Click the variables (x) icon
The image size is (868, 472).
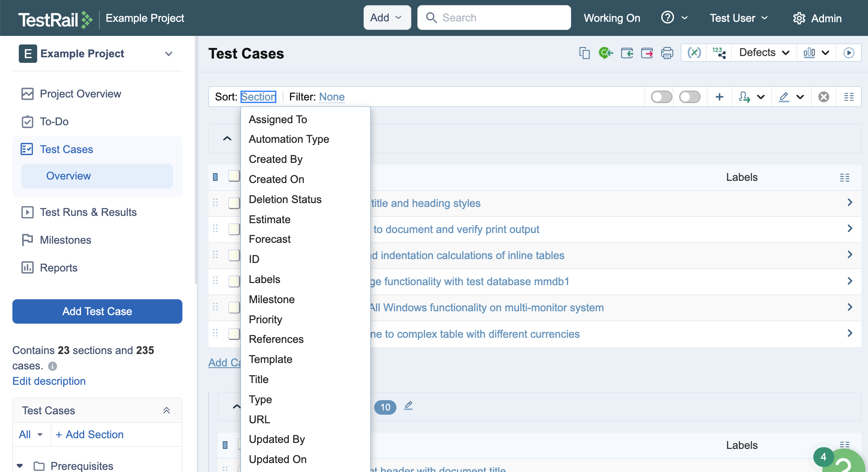pyautogui.click(x=694, y=53)
